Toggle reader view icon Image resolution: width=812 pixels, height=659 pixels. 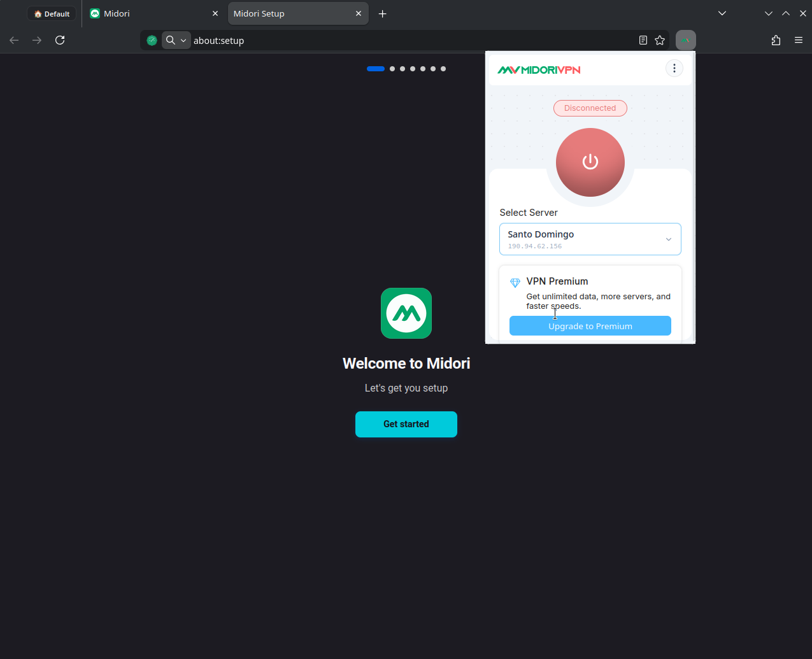coord(643,40)
